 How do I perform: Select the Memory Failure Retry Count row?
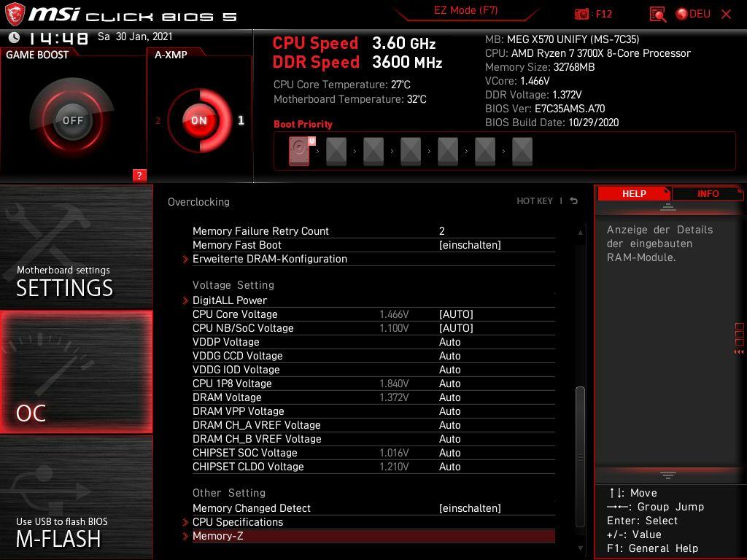pyautogui.click(x=373, y=231)
